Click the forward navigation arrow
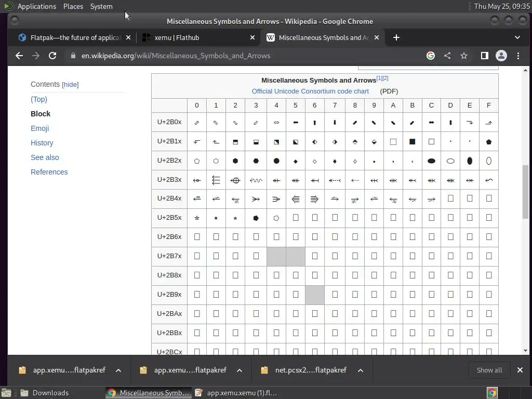 (36, 56)
